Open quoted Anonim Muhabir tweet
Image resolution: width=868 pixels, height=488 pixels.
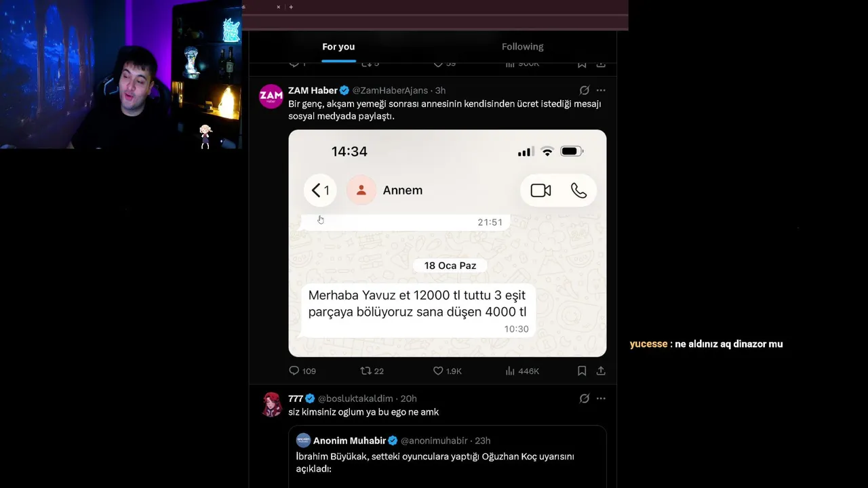[x=448, y=457]
